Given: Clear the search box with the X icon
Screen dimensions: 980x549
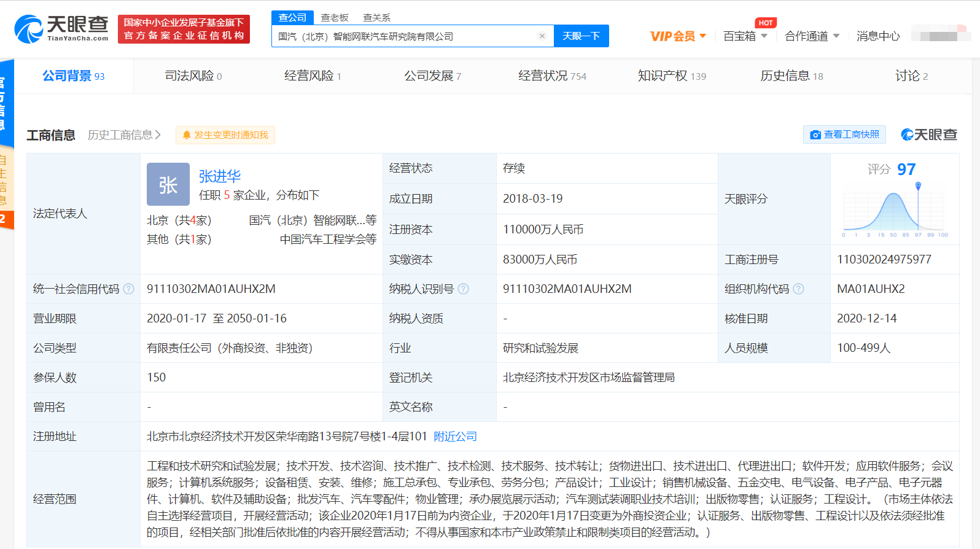Looking at the screenshot, I should click(542, 36).
